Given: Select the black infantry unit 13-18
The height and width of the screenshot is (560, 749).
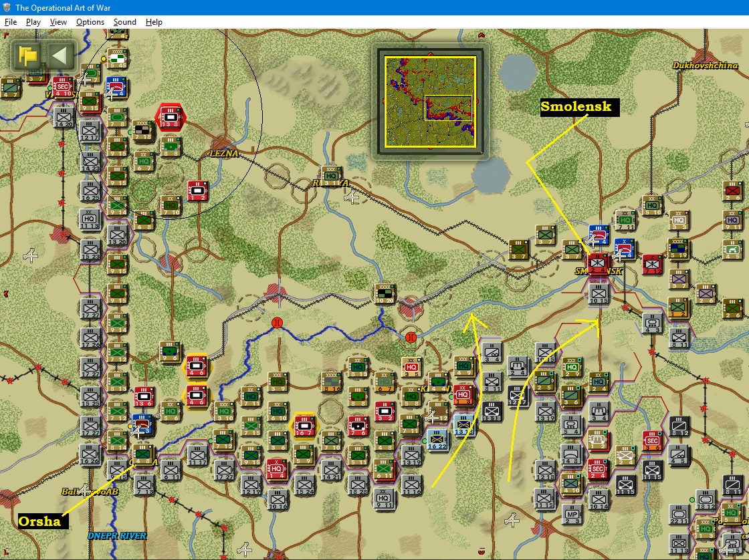Looking at the screenshot, I should (x=492, y=411).
